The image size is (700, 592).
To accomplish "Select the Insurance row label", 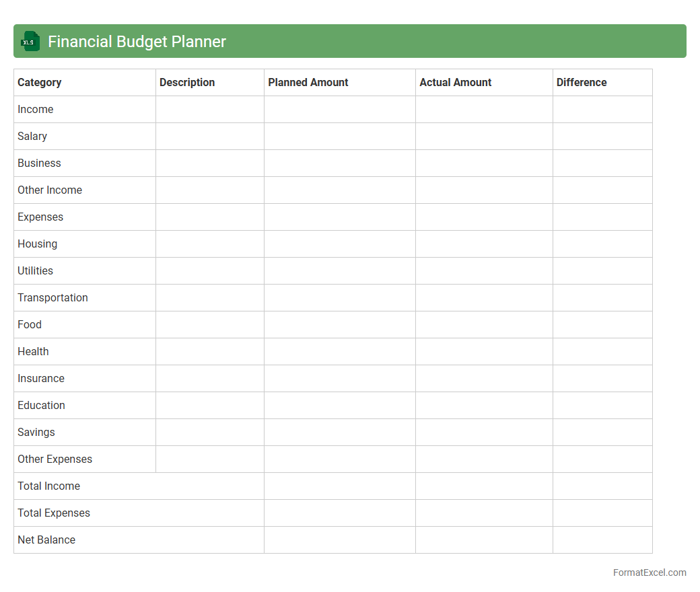I will coord(41,378).
